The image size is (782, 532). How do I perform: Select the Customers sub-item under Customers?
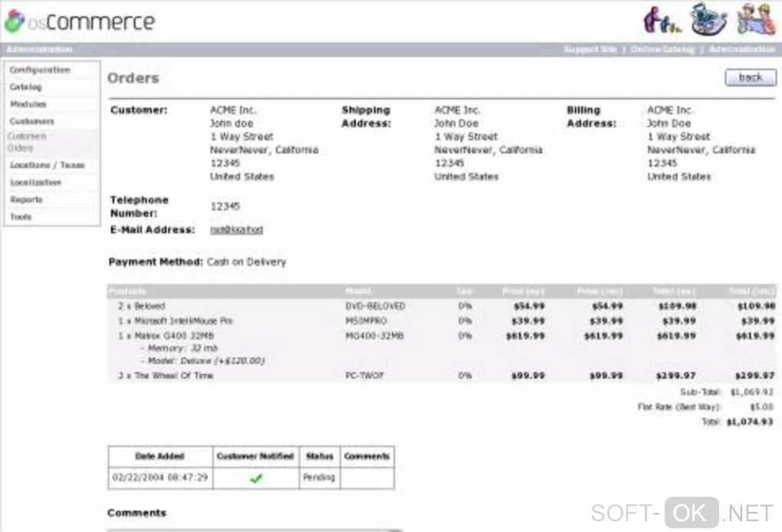(27, 136)
